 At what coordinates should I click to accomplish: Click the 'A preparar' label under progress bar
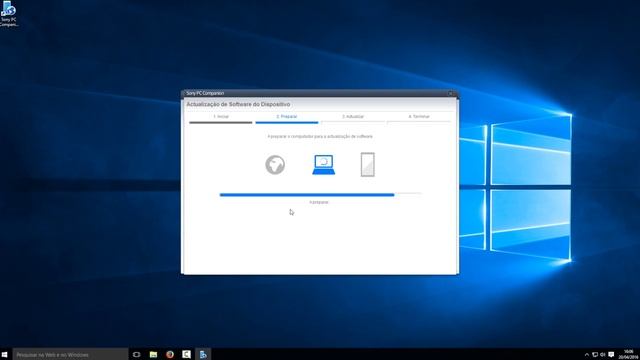319,202
